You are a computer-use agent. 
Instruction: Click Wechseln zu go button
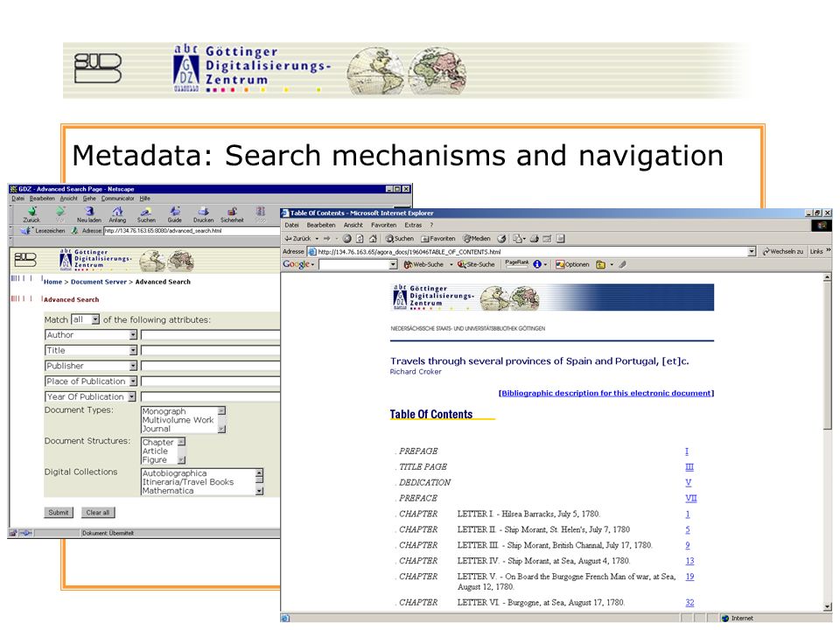(782, 251)
